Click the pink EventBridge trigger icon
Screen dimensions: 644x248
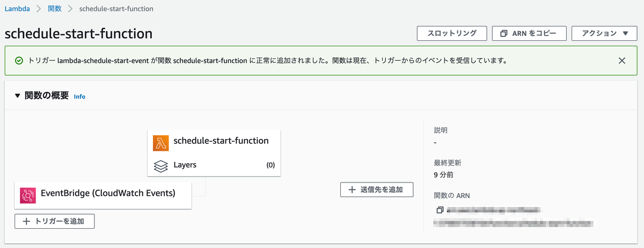(27, 195)
